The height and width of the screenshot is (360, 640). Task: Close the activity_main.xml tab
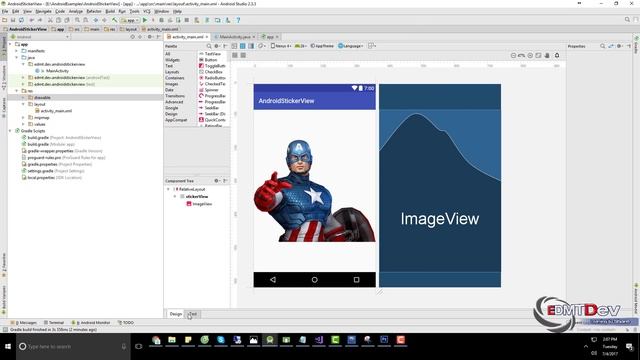coord(207,37)
